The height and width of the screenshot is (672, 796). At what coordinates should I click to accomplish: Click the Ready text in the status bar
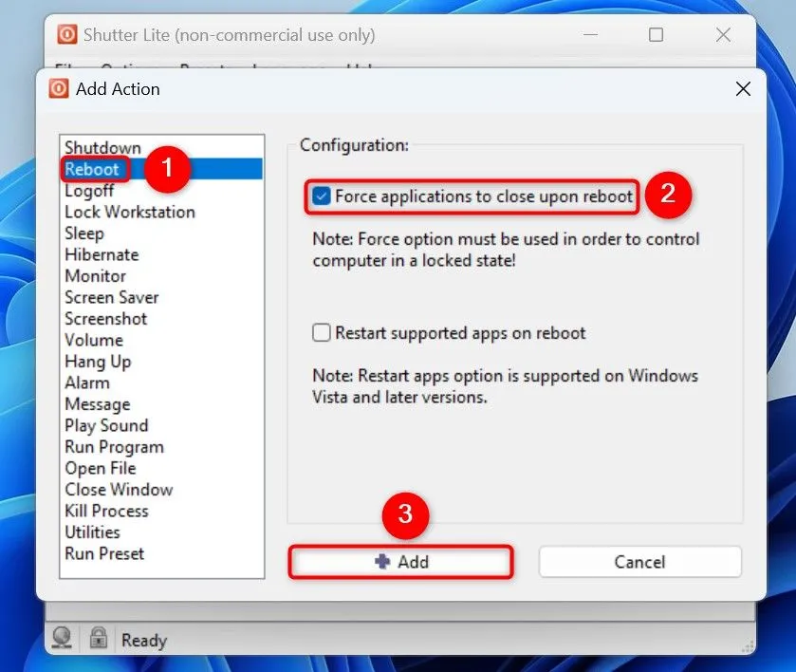coord(143,639)
